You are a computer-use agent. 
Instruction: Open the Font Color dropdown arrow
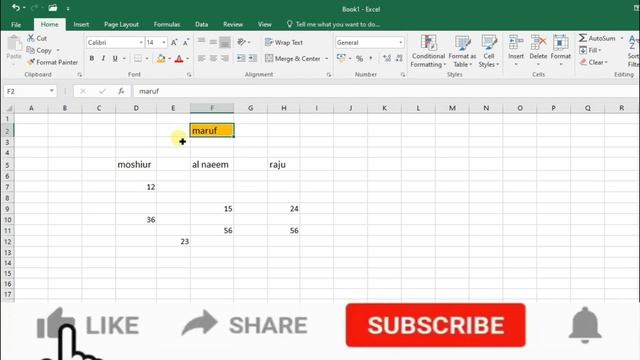(188, 59)
